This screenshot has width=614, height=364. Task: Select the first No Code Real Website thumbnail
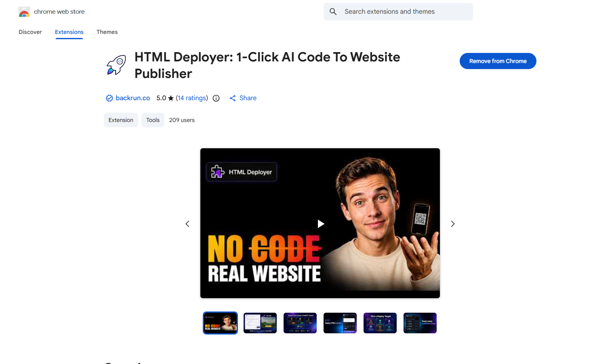(220, 323)
